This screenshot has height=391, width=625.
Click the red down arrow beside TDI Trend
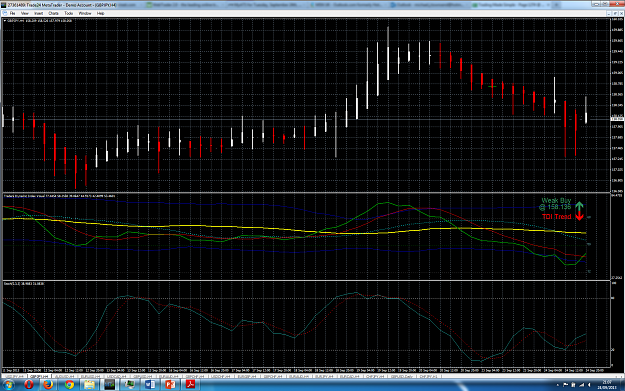(579, 216)
